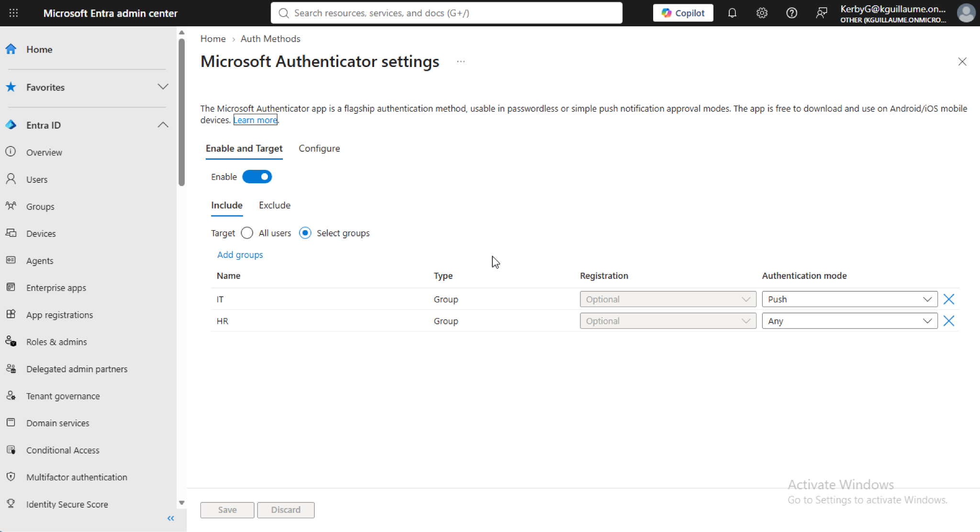
Task: Click the Tenant governance icon
Action: coord(11,396)
